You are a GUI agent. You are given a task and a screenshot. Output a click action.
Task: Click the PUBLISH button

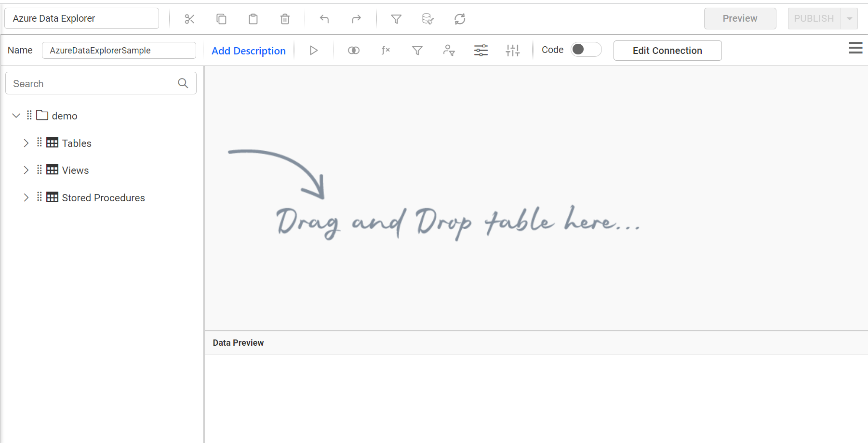(x=814, y=18)
